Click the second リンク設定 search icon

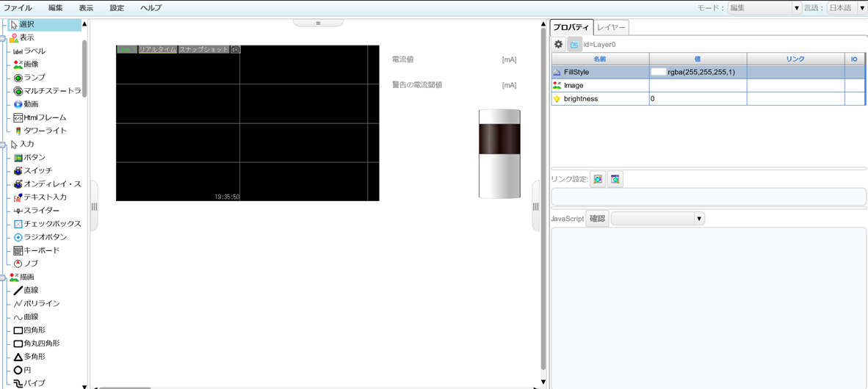[615, 179]
